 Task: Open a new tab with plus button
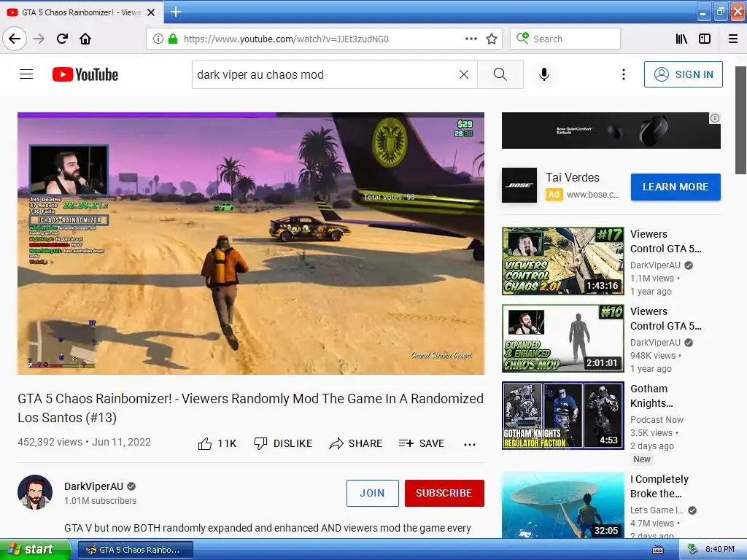(175, 12)
